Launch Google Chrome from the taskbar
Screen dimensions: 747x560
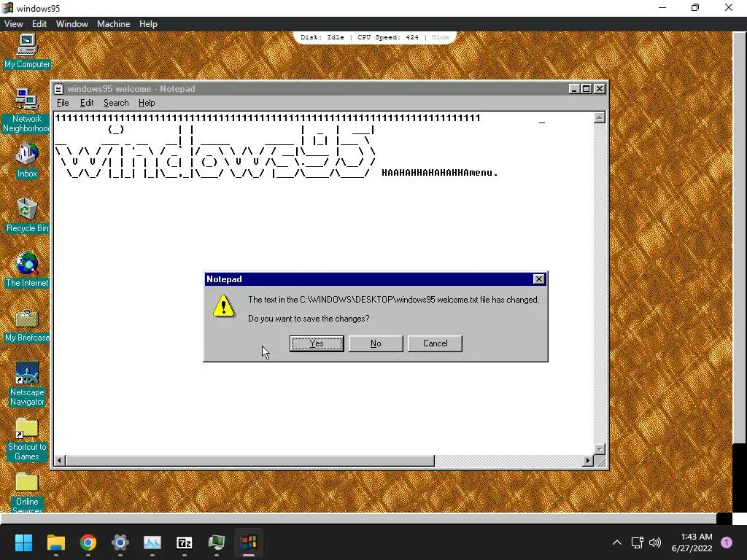coord(88,542)
